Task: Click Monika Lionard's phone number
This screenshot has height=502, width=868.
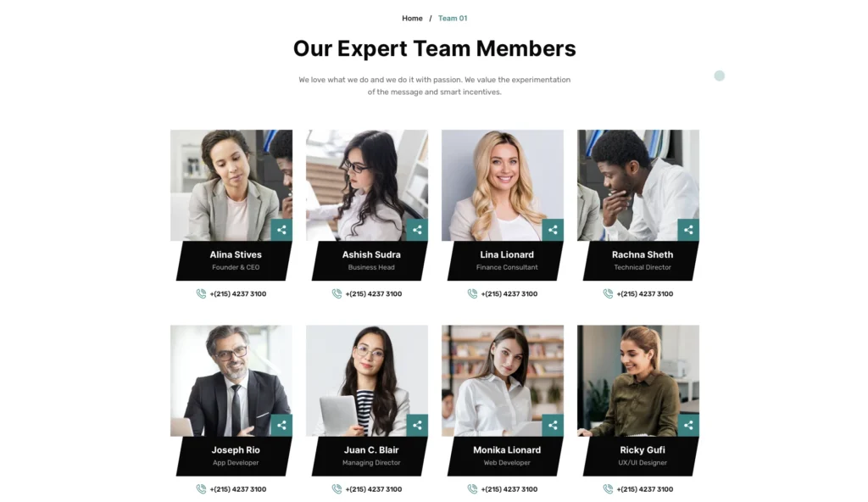Action: [509, 489]
